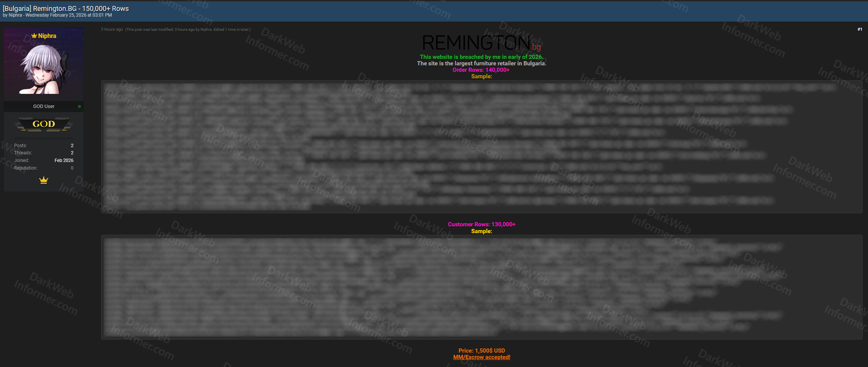
Task: Click 'by Niphra' in the thread header
Action: 12,15
